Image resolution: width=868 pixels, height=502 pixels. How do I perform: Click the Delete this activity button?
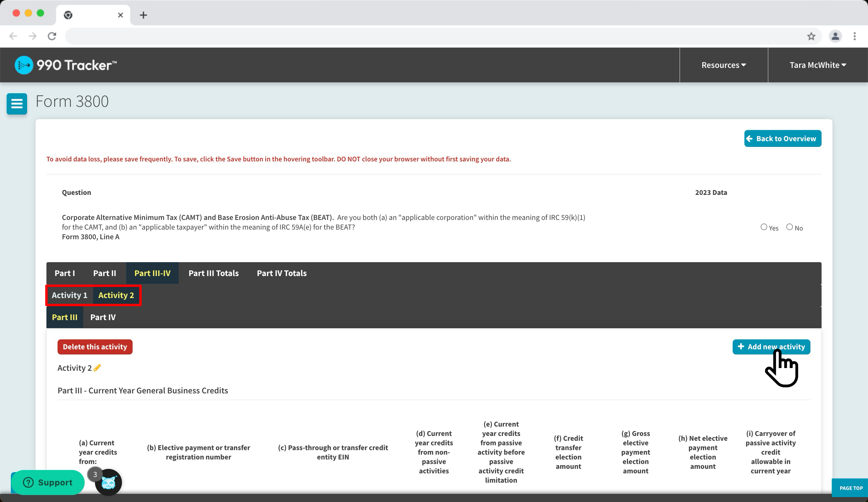click(x=95, y=347)
